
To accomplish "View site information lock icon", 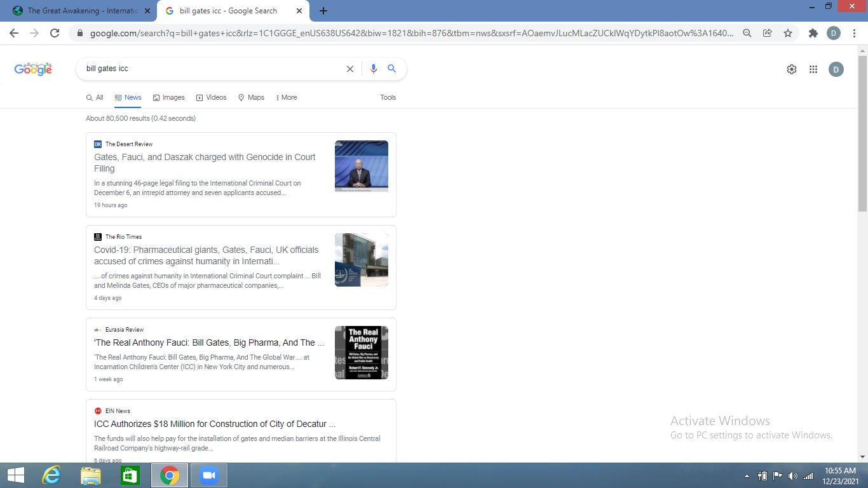I will click(x=80, y=33).
